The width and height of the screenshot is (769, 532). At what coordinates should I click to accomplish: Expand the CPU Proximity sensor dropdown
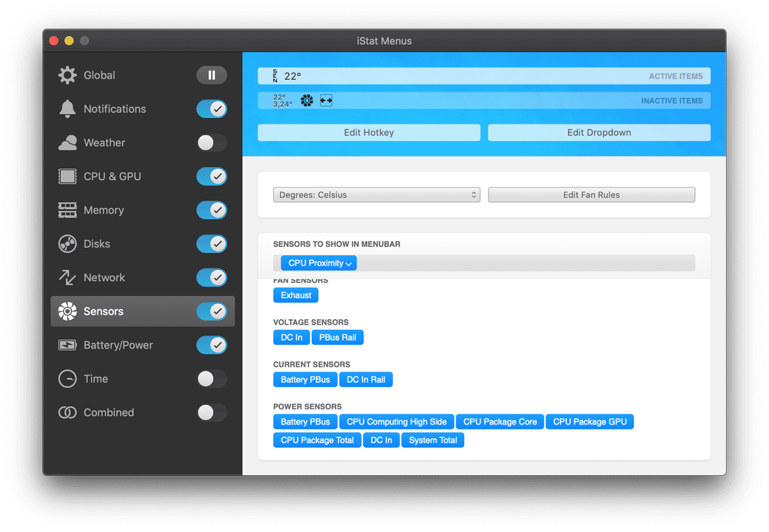tap(319, 263)
